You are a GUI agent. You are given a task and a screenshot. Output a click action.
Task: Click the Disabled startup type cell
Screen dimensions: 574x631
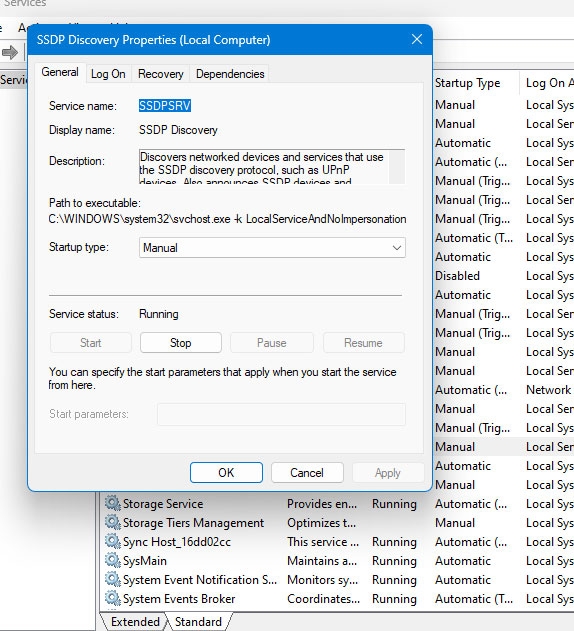click(x=457, y=276)
